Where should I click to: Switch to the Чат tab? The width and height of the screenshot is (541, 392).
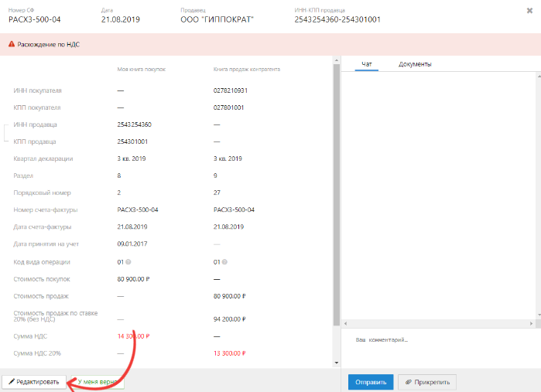coord(366,64)
